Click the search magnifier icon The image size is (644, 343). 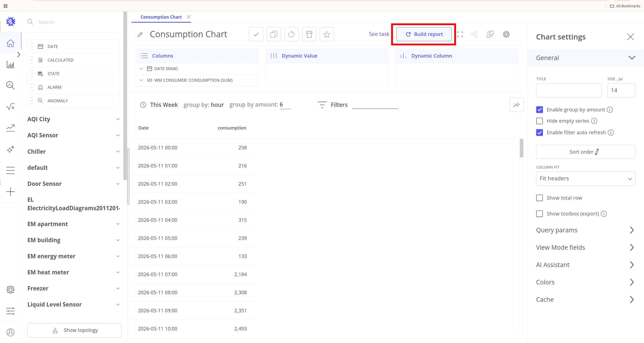click(x=30, y=22)
